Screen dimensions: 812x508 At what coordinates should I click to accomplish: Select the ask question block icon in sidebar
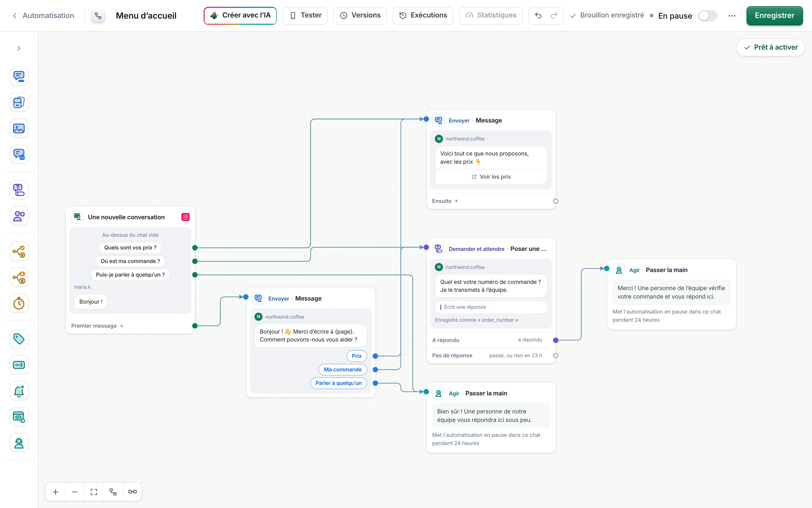coord(19,190)
